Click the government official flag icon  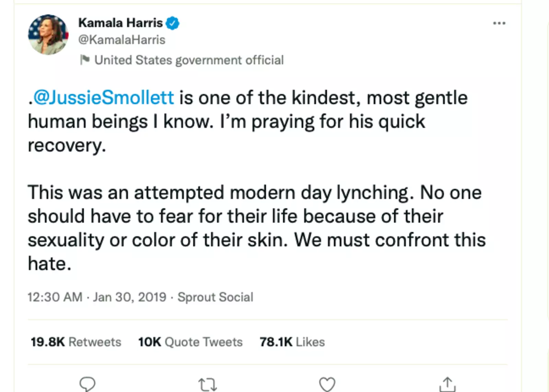[84, 60]
